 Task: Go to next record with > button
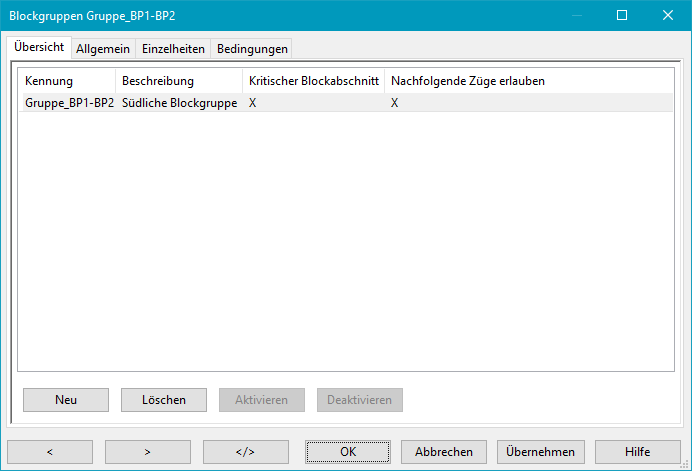tap(147, 452)
